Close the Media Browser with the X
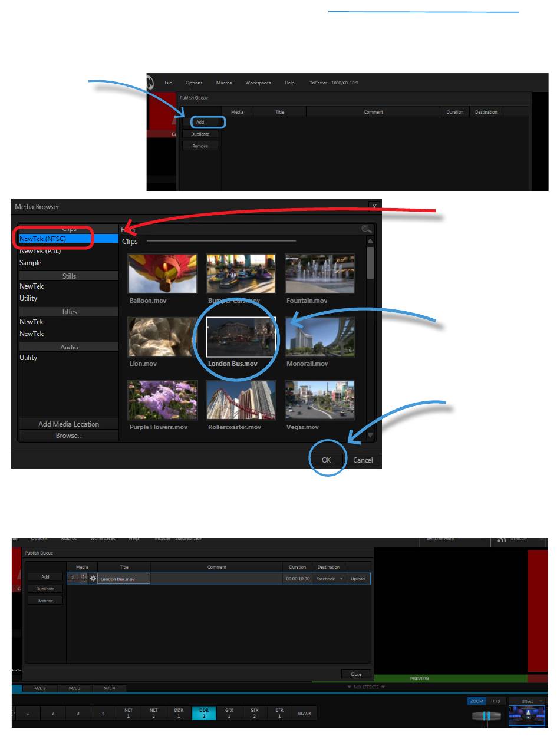This screenshot has height=739, width=560. tap(374, 206)
